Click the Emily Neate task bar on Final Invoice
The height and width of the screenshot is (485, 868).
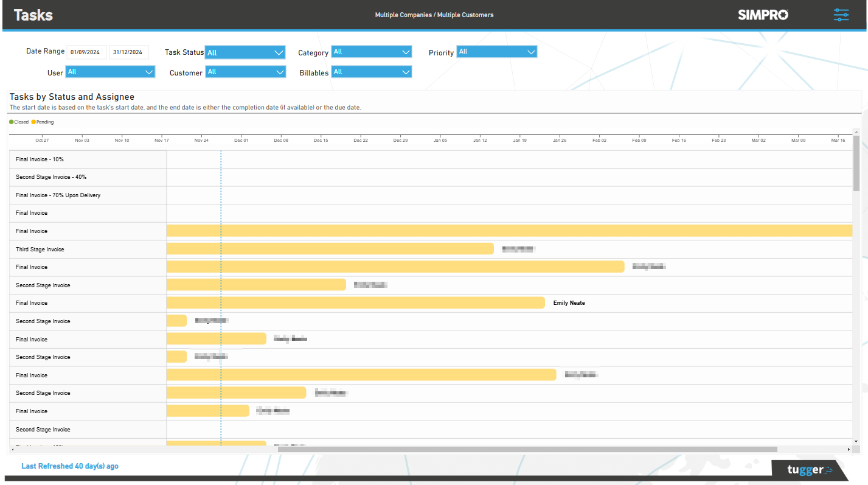tap(356, 302)
